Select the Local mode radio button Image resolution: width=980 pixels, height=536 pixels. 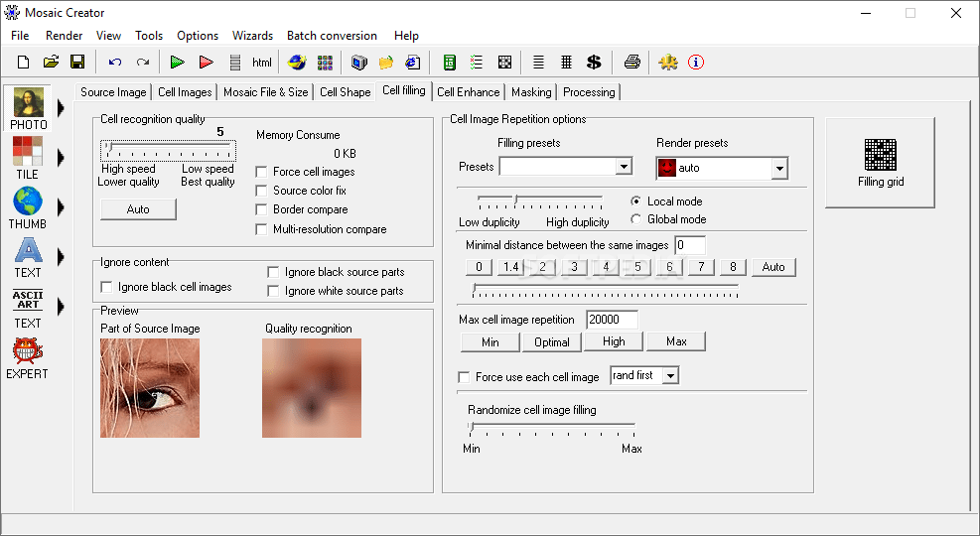point(635,201)
